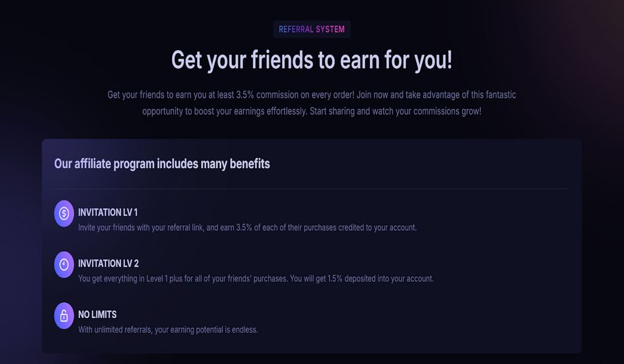
Task: Click the NO LIMITS title
Action: (97, 314)
